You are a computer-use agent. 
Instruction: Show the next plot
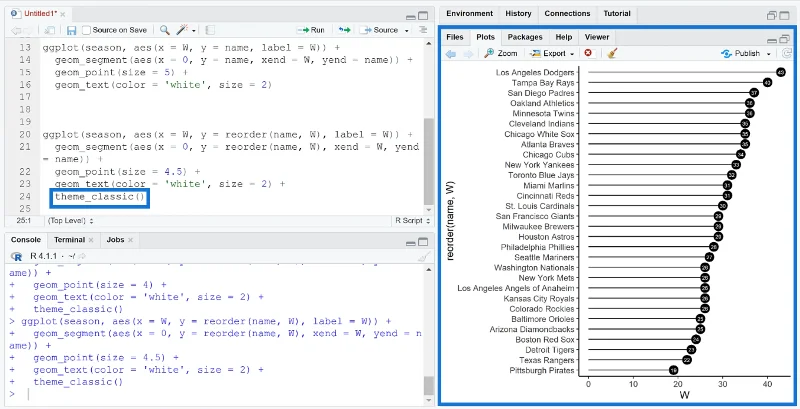[x=467, y=53]
